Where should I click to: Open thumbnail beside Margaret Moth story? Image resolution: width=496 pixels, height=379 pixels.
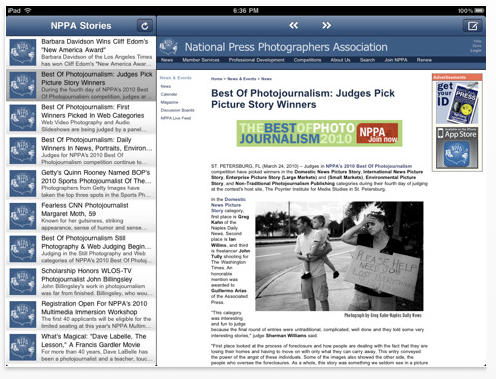click(x=23, y=216)
